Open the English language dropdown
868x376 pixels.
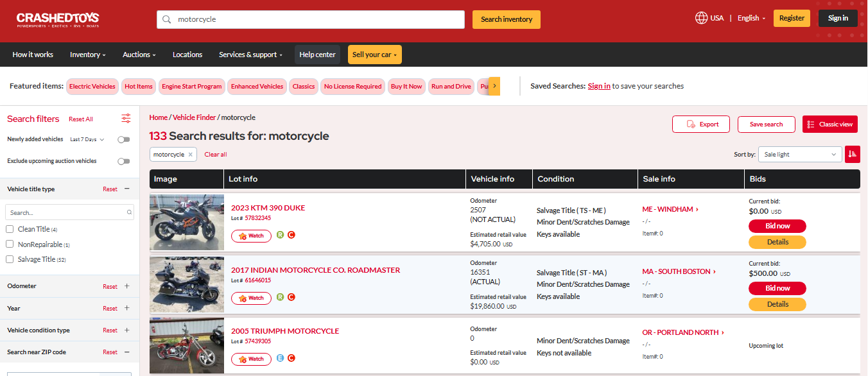tap(751, 18)
